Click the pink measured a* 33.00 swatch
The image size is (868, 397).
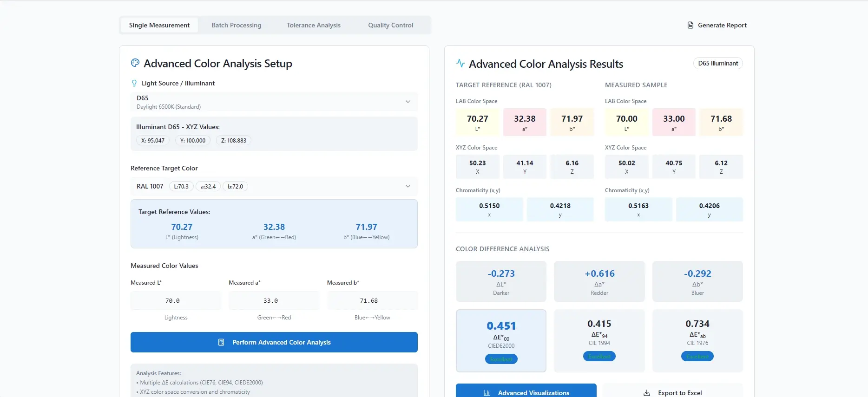pyautogui.click(x=674, y=122)
